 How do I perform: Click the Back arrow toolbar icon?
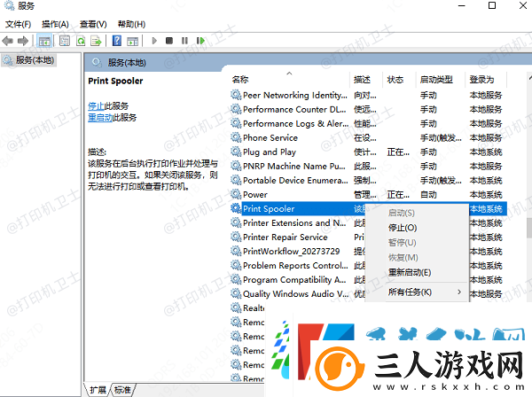[7, 41]
